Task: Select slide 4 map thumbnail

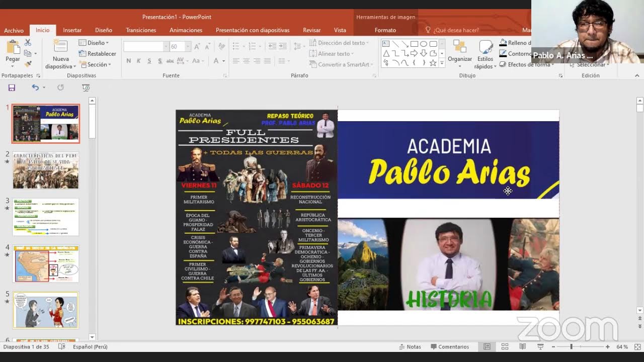Action: [x=46, y=264]
